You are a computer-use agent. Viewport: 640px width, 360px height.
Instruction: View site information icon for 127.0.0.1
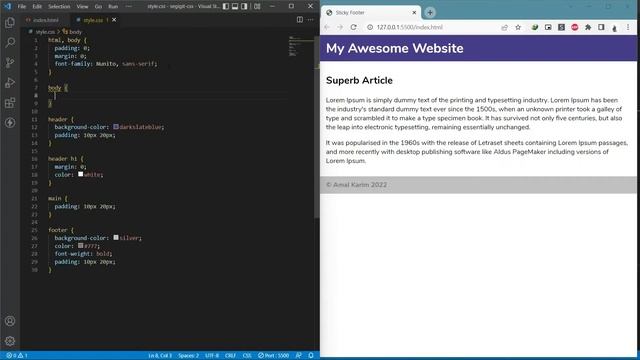[370, 27]
